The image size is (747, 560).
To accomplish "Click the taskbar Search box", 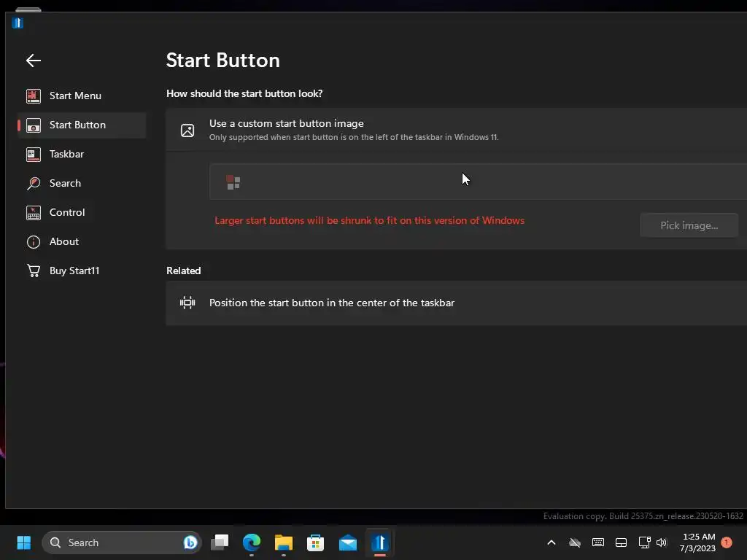I will (x=122, y=542).
